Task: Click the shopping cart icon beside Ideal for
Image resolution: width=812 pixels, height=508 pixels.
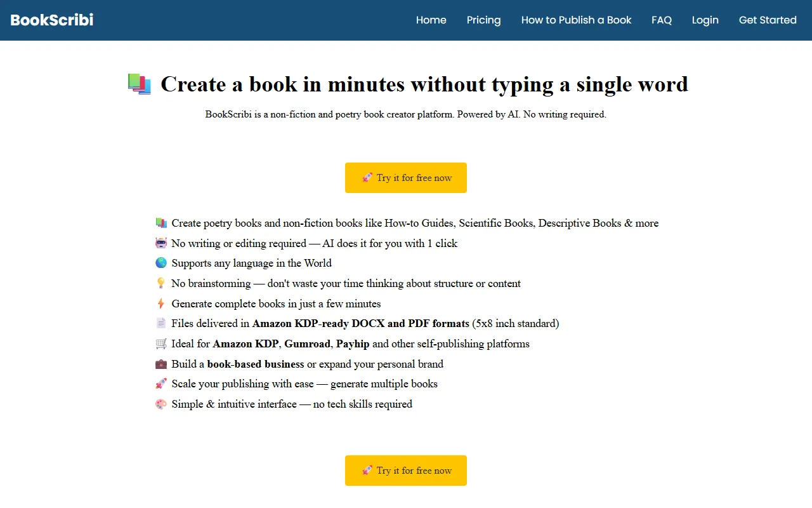Action: [161, 344]
